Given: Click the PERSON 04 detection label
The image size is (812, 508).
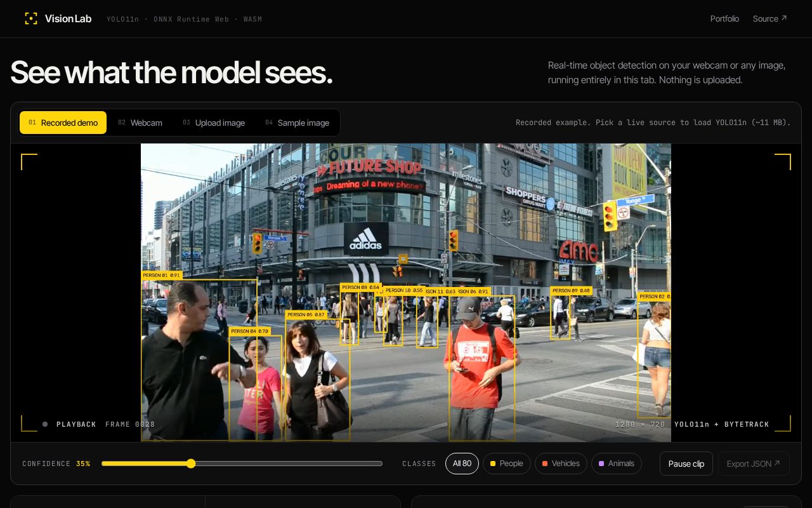Looking at the screenshot, I should click(x=250, y=331).
